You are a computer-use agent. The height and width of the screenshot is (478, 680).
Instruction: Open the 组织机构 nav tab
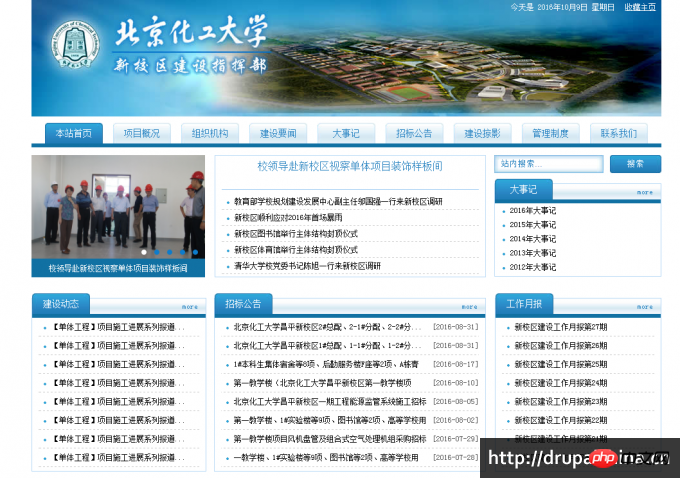pos(210,133)
